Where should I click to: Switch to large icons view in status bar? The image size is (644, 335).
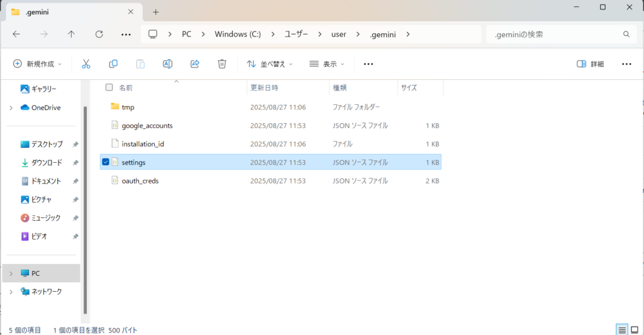(x=635, y=329)
